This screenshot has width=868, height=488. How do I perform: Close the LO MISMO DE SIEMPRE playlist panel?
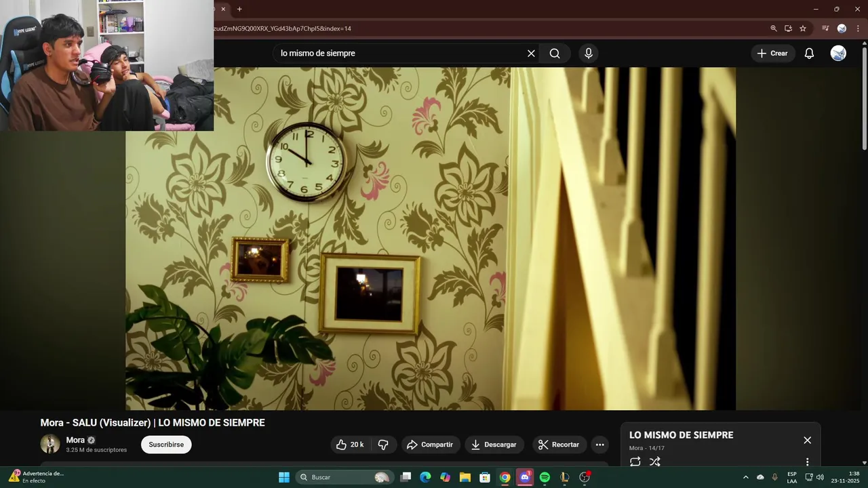[807, 441]
